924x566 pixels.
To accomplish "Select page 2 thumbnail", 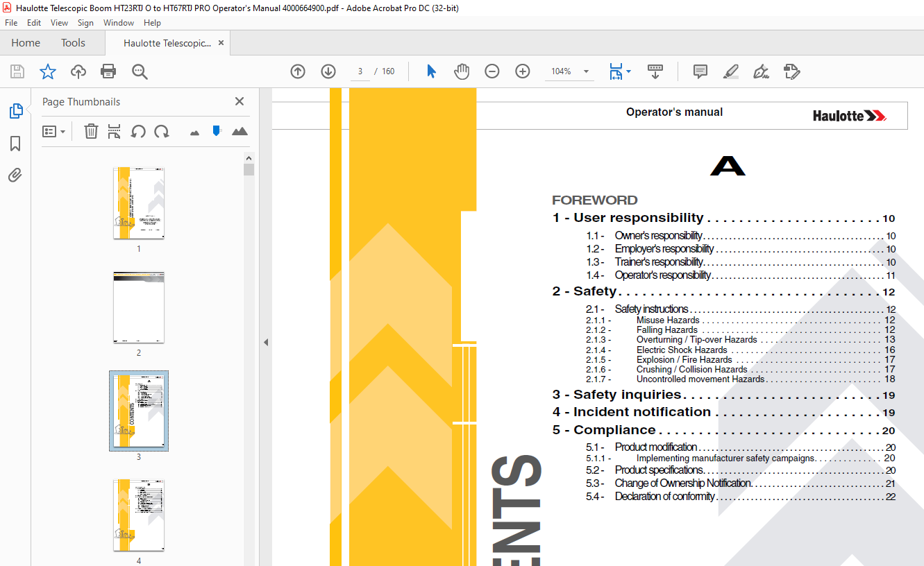I will (139, 307).
